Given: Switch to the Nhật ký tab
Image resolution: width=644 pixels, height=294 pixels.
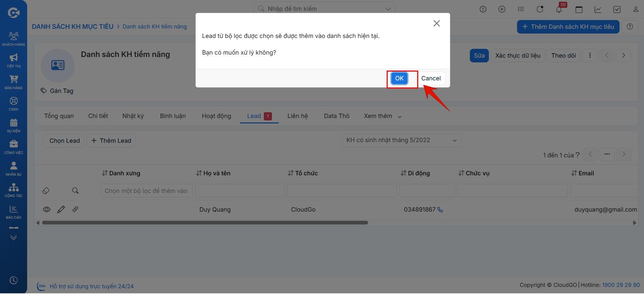Looking at the screenshot, I should [133, 116].
